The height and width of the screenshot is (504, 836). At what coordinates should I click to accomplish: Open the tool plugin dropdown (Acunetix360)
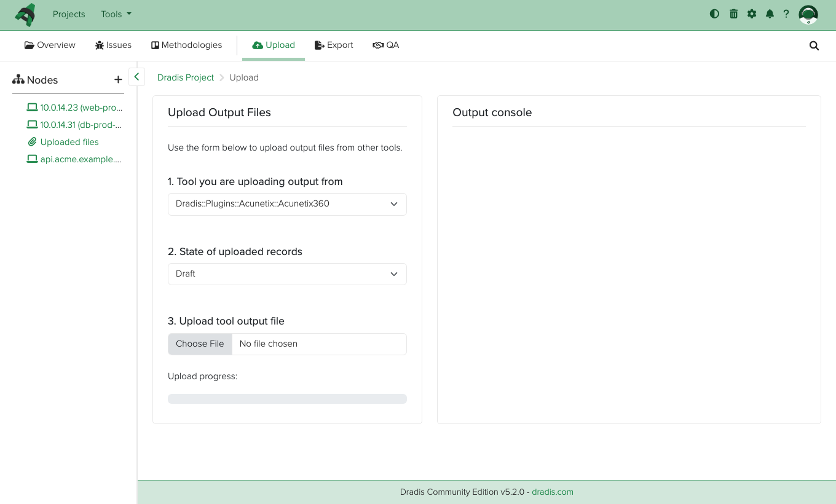pos(287,204)
